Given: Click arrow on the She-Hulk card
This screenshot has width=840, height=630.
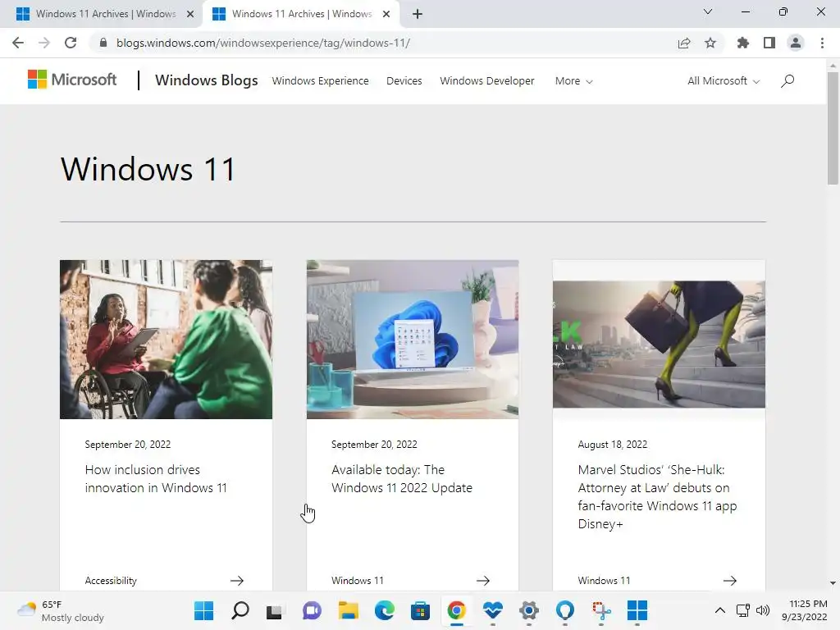Looking at the screenshot, I should (x=729, y=580).
